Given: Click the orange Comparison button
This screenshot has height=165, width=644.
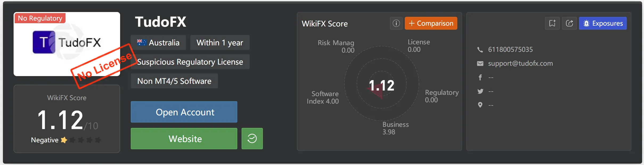Looking at the screenshot, I should click(x=431, y=23).
